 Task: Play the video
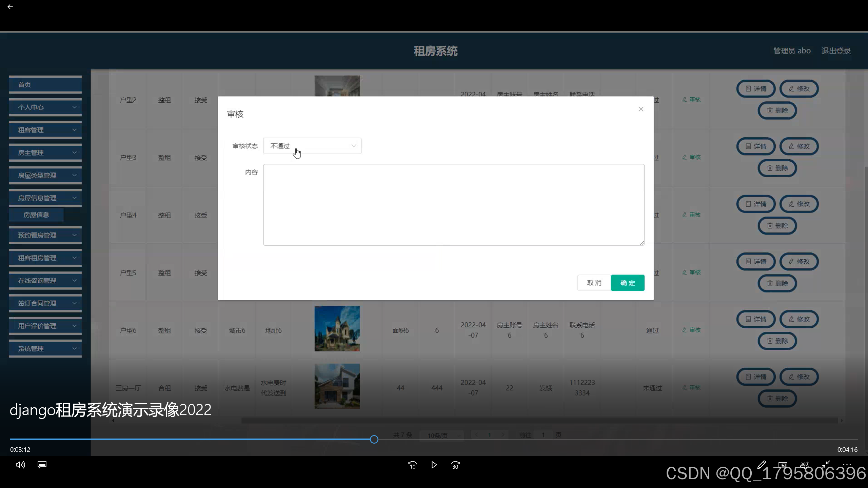pyautogui.click(x=434, y=465)
